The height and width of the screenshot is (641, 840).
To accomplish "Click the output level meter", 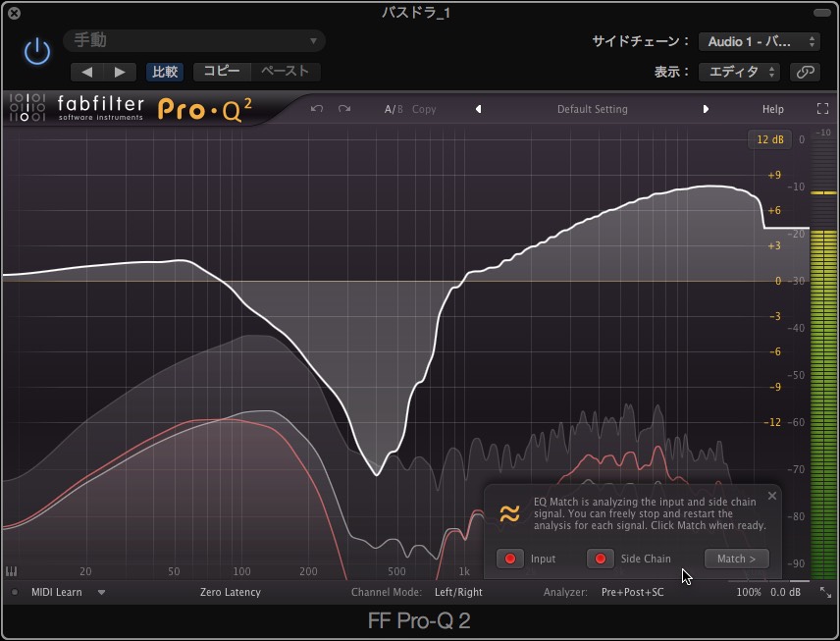I will (823, 353).
